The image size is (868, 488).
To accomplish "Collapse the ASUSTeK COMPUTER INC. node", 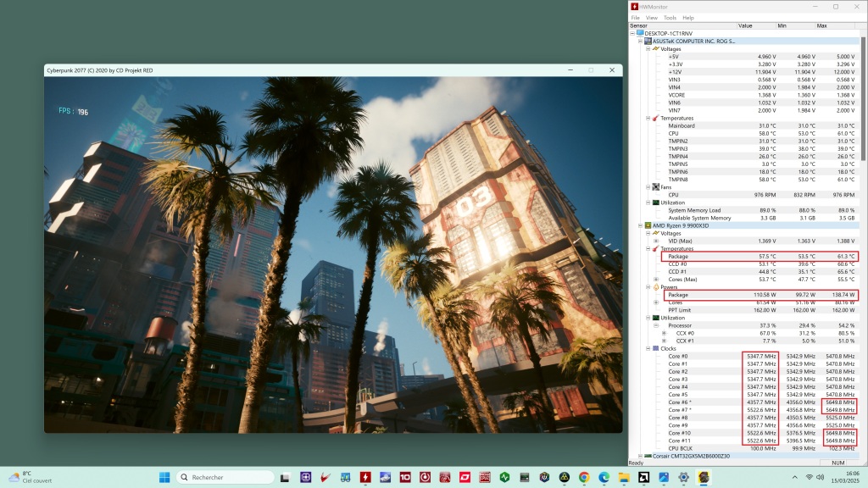I will 640,41.
